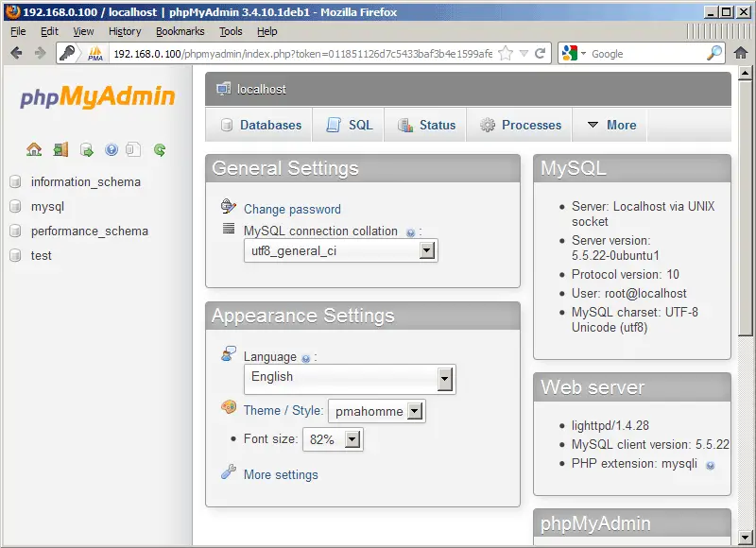Screen dimensions: 756x548
Task: Click help icon beside MySQL connection collation
Action: pyautogui.click(x=410, y=232)
